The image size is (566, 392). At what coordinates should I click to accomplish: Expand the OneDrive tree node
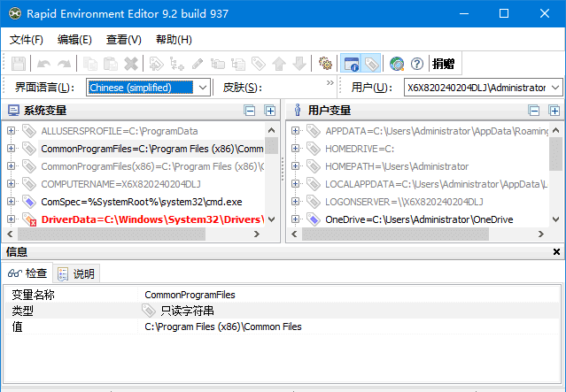click(x=295, y=219)
